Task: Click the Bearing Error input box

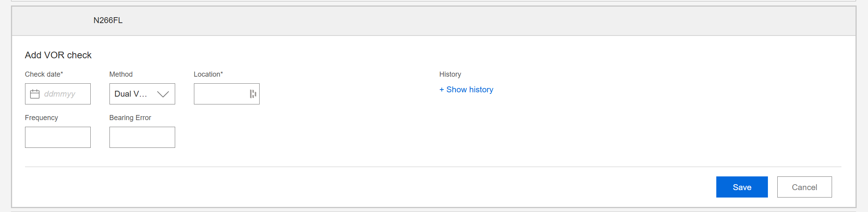Action: click(x=142, y=137)
